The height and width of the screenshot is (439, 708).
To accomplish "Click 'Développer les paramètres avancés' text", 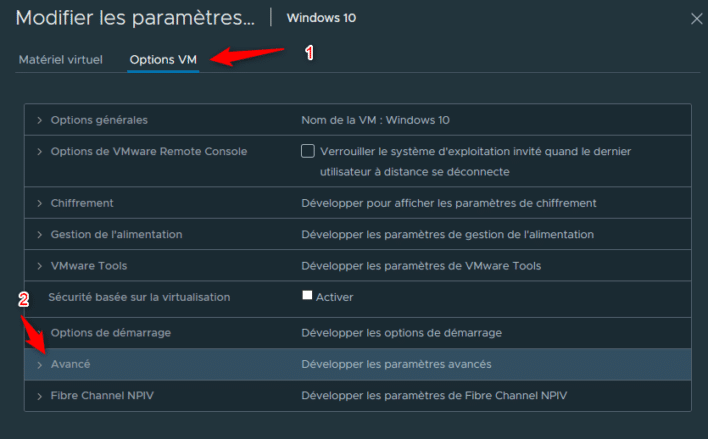I will (396, 364).
